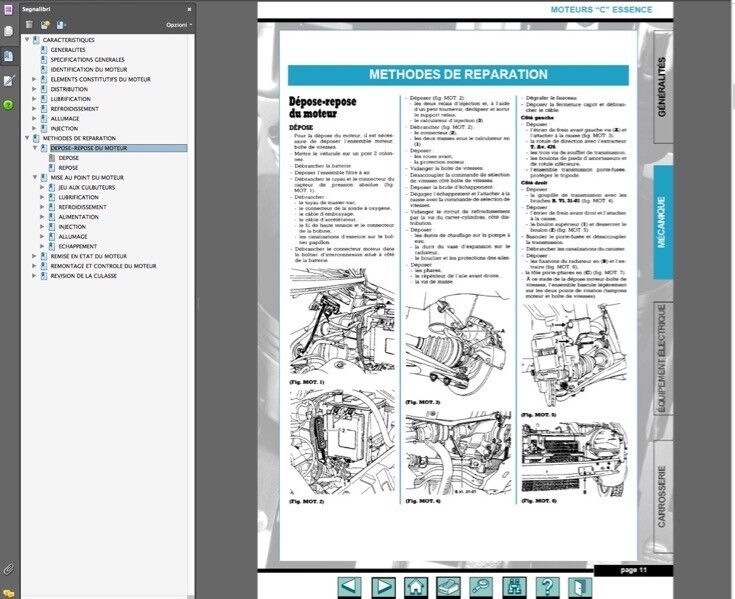Select the LUBRIFICATION bookmark under CARACTERISTIQUES
Screen dimensions: 735x599
click(70, 99)
